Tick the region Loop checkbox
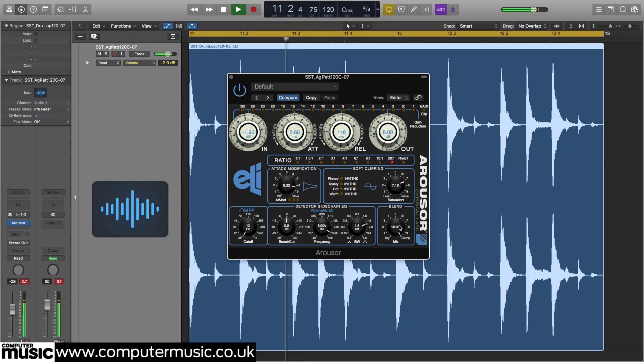This screenshot has width=644, height=362. 36,40
